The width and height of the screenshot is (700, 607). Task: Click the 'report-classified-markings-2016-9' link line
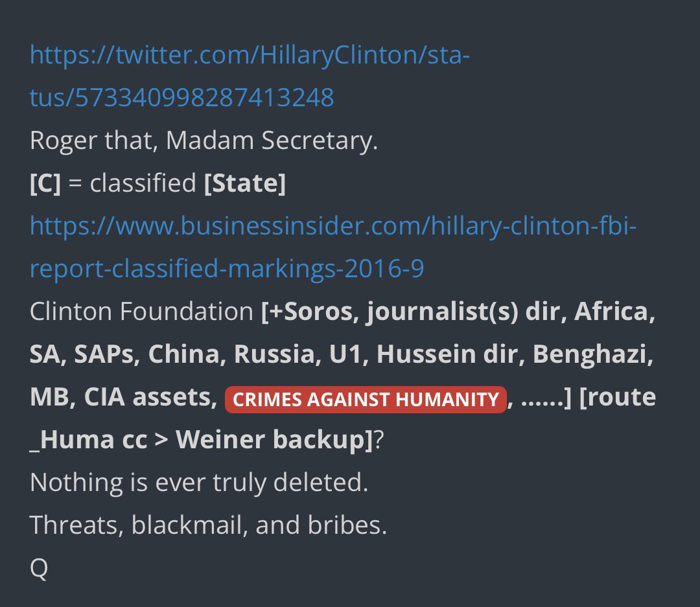coord(227,269)
